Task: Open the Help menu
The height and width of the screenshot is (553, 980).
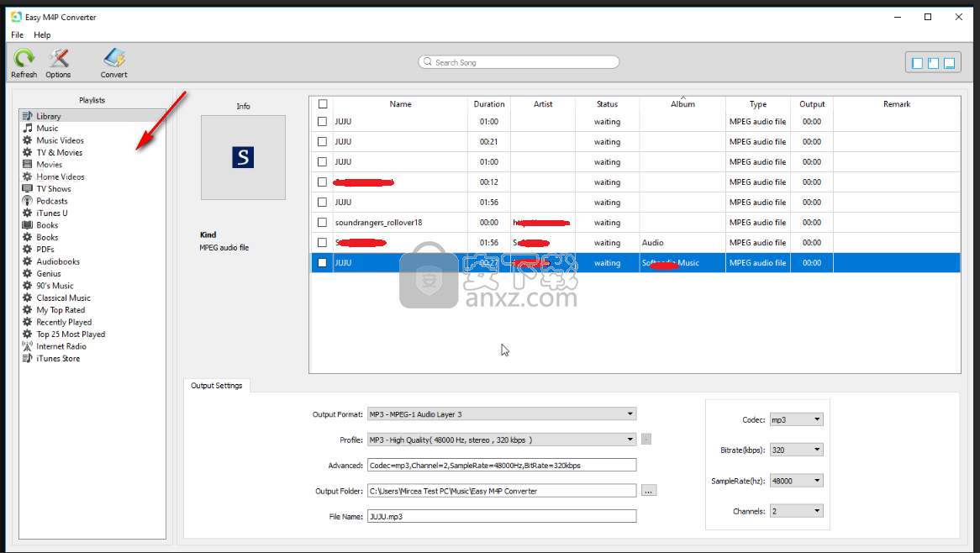Action: click(42, 35)
